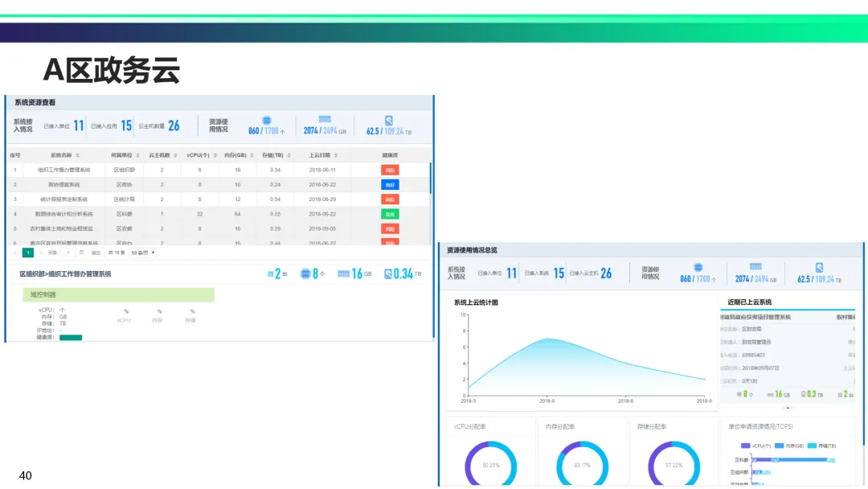The image size is (868, 489).
Task: Click storage value 0.24 in row 2
Action: point(275,184)
